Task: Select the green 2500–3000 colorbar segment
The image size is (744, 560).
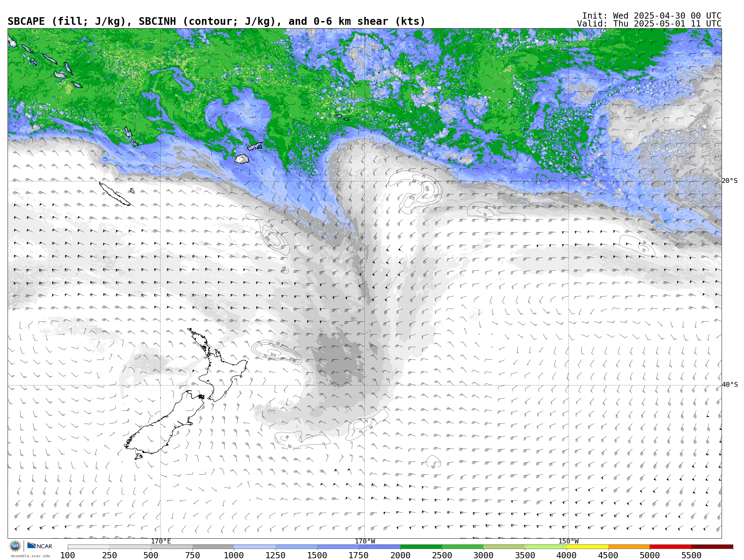Action: pos(463,547)
